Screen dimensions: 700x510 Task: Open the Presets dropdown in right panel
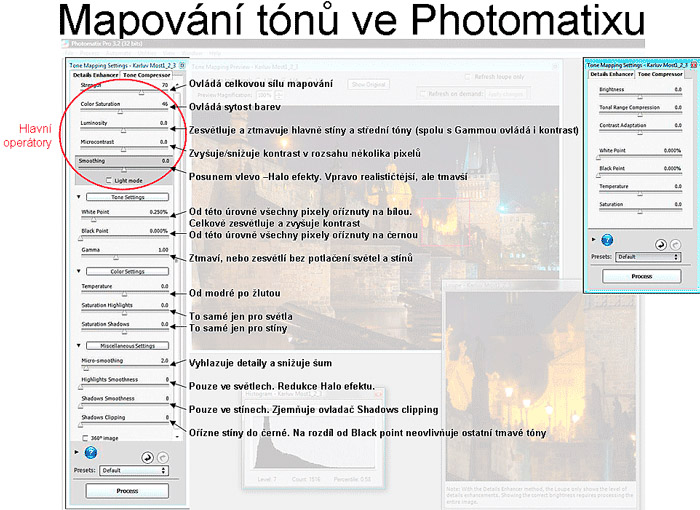647,256
